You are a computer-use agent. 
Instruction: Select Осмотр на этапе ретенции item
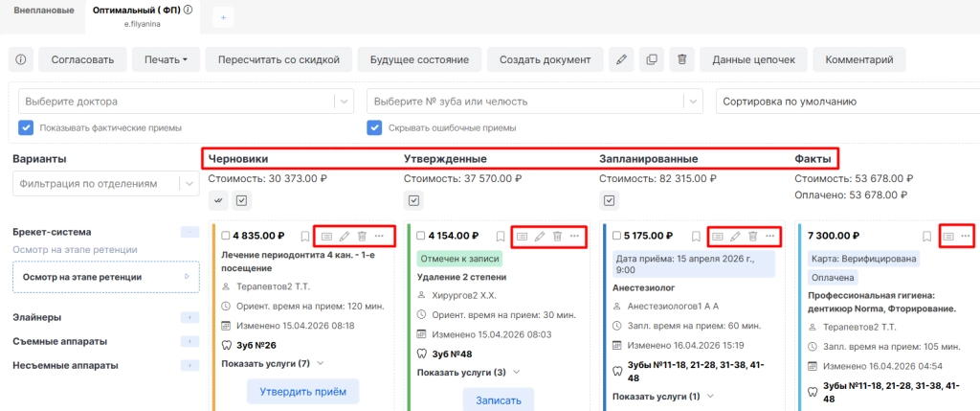coord(106,277)
